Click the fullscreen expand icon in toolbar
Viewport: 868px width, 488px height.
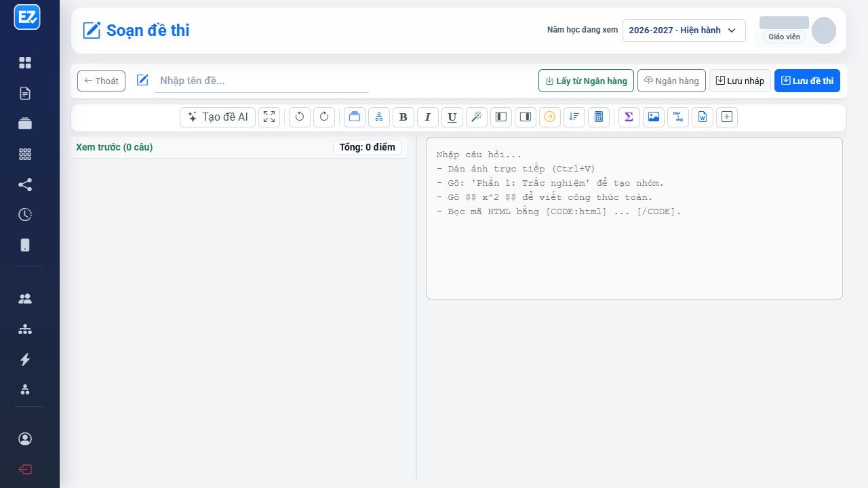pyautogui.click(x=269, y=117)
